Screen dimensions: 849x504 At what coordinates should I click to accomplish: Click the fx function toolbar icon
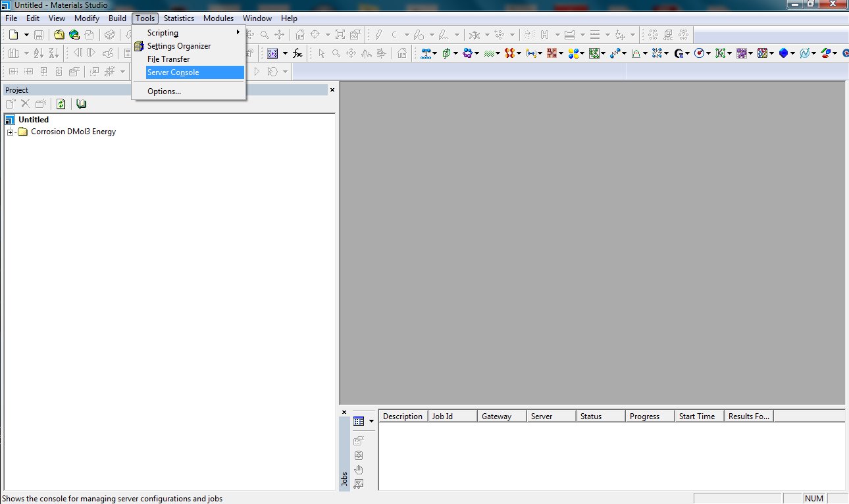pos(297,53)
